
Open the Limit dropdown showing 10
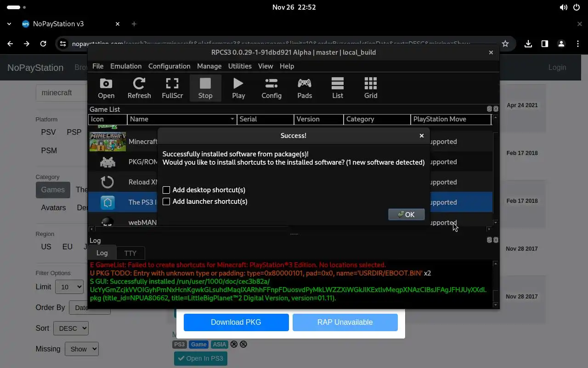[69, 287]
